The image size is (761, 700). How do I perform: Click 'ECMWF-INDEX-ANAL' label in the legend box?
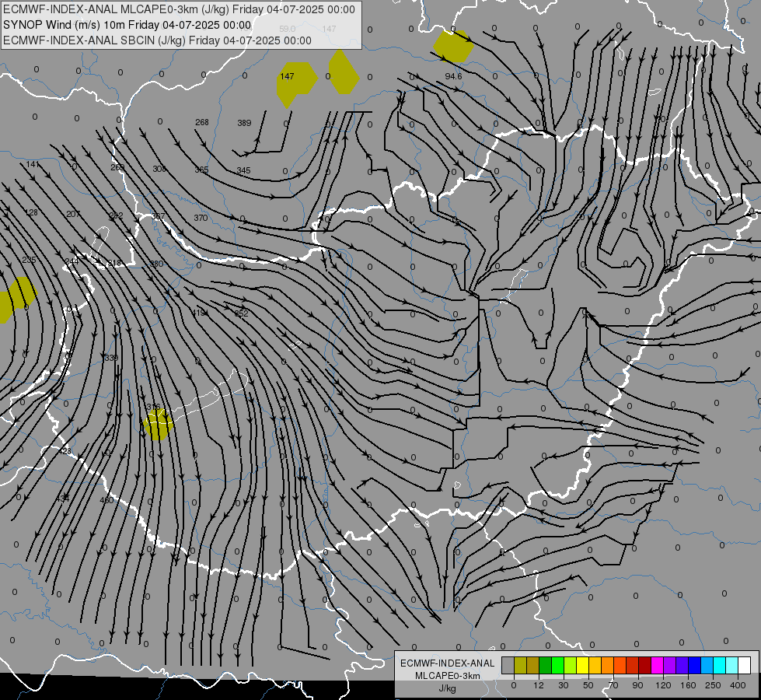(x=448, y=663)
